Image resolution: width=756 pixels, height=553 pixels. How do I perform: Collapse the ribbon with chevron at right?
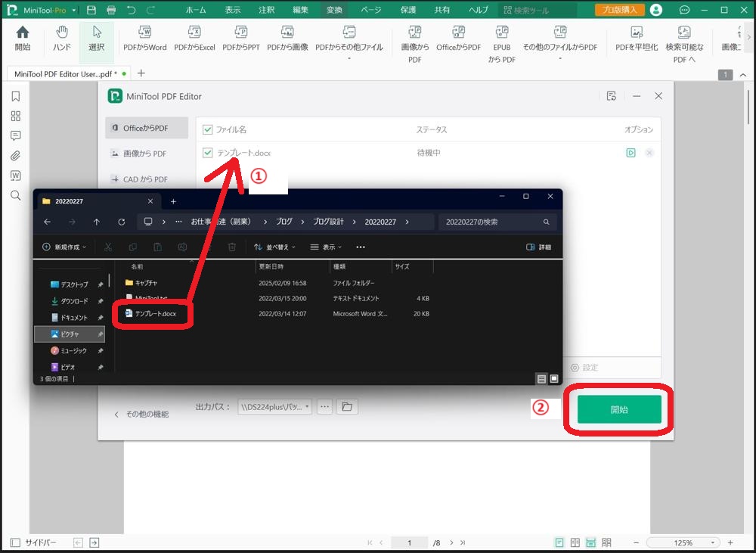[743, 75]
